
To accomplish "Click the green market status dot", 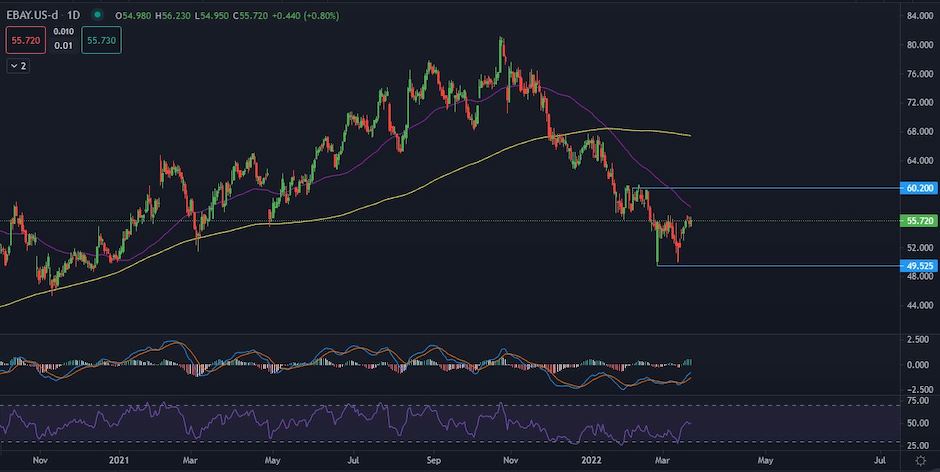I will click(97, 15).
